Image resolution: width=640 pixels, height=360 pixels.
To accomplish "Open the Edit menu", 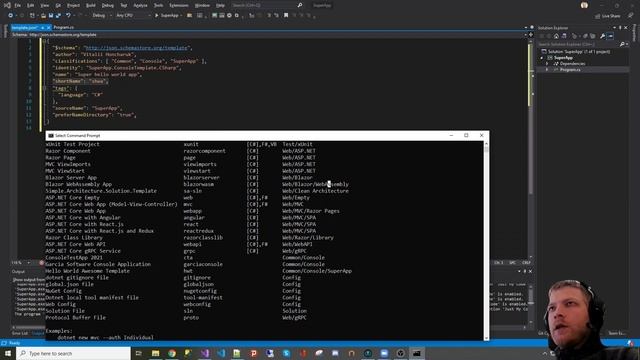I will pos(31,5).
